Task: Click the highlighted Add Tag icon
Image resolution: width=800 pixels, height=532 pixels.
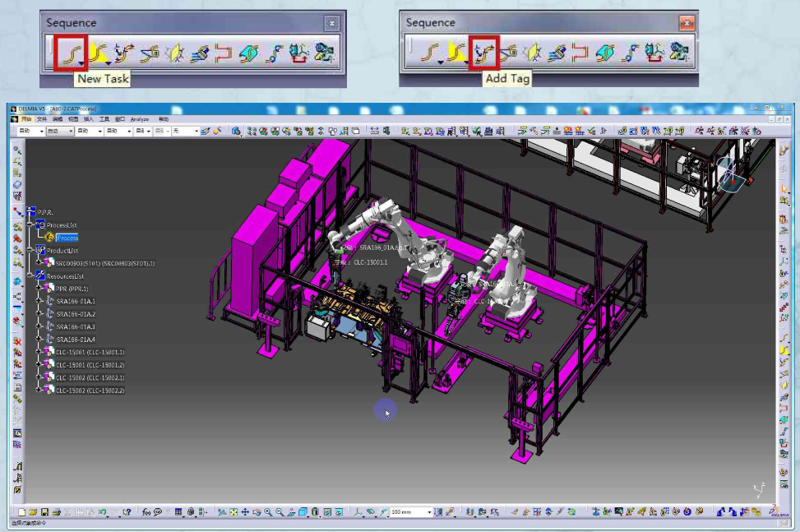Action: pos(483,52)
